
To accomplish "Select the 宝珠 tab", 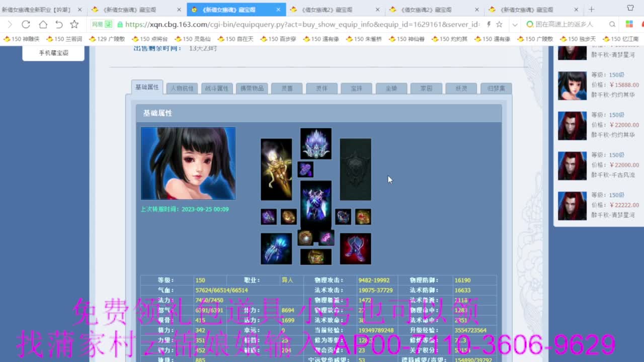I will (x=357, y=88).
